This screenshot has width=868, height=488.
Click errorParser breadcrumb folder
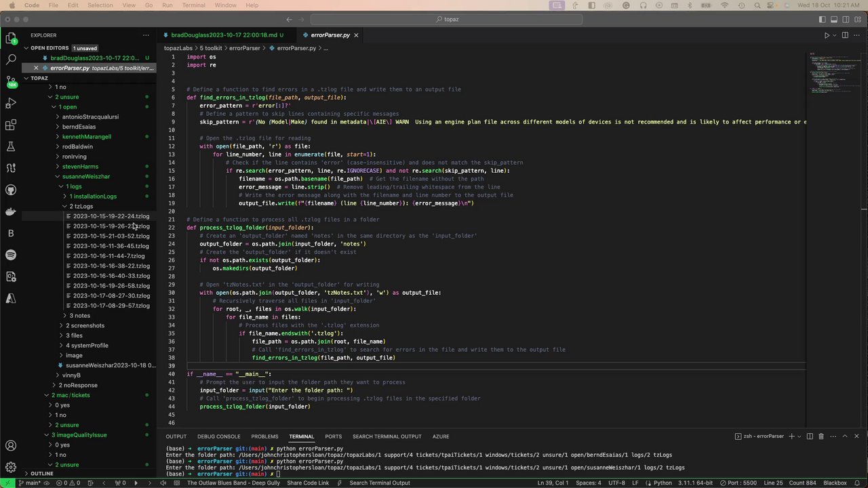pyautogui.click(x=244, y=48)
